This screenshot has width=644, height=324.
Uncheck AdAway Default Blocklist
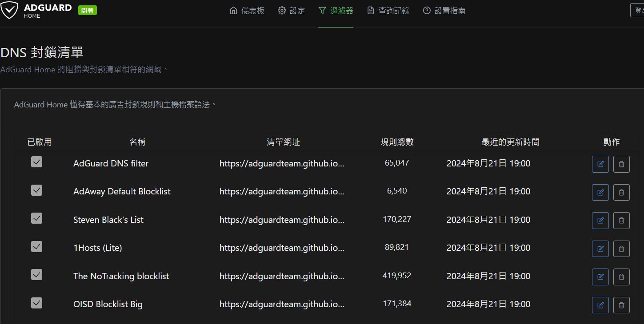click(36, 190)
